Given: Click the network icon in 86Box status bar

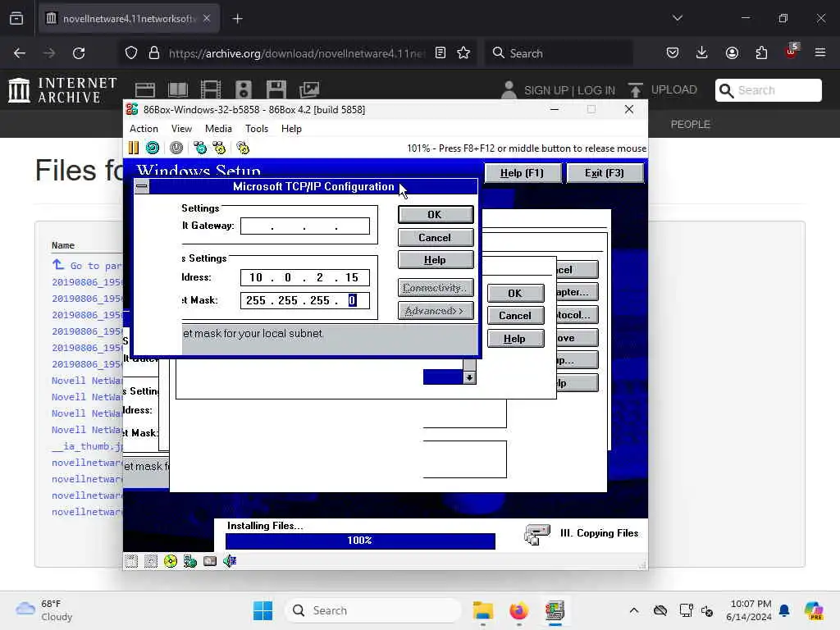Looking at the screenshot, I should (x=190, y=561).
